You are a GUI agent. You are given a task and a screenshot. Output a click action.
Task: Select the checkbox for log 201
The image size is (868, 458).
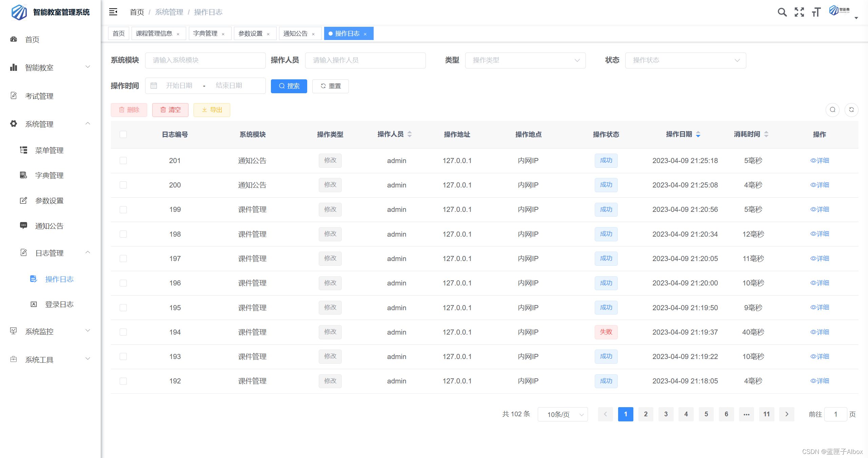[123, 161]
